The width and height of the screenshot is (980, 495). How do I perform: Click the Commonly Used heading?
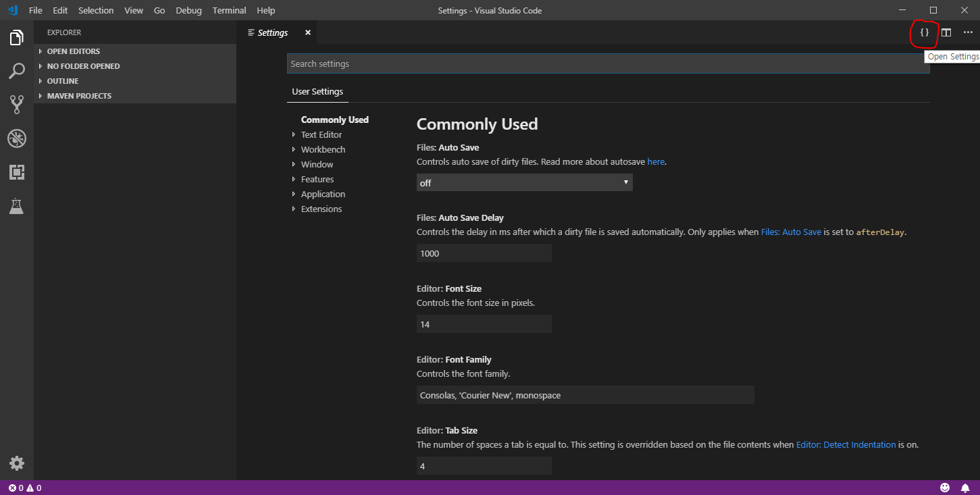(x=477, y=124)
